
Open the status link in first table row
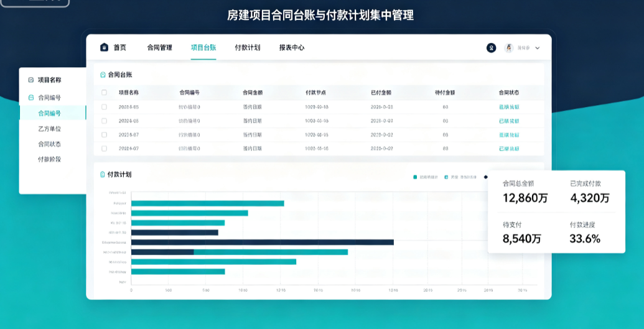coord(509,107)
